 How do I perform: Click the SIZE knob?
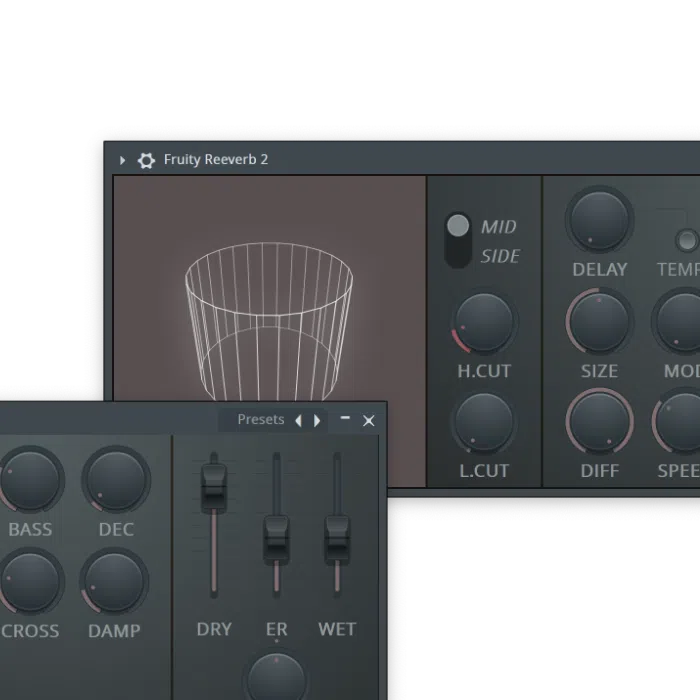click(600, 322)
